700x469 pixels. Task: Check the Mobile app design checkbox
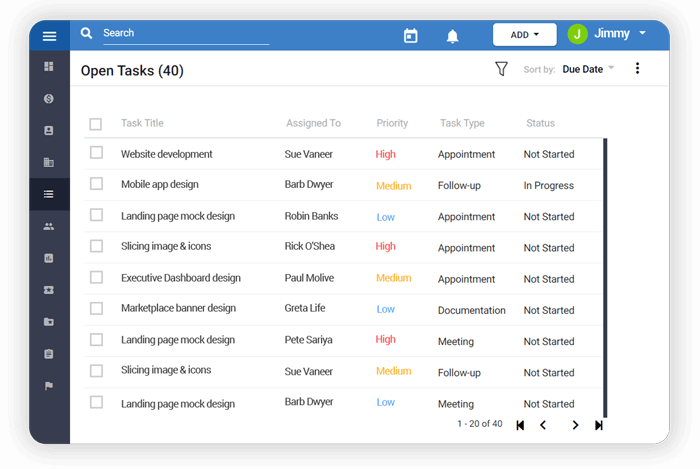(96, 183)
